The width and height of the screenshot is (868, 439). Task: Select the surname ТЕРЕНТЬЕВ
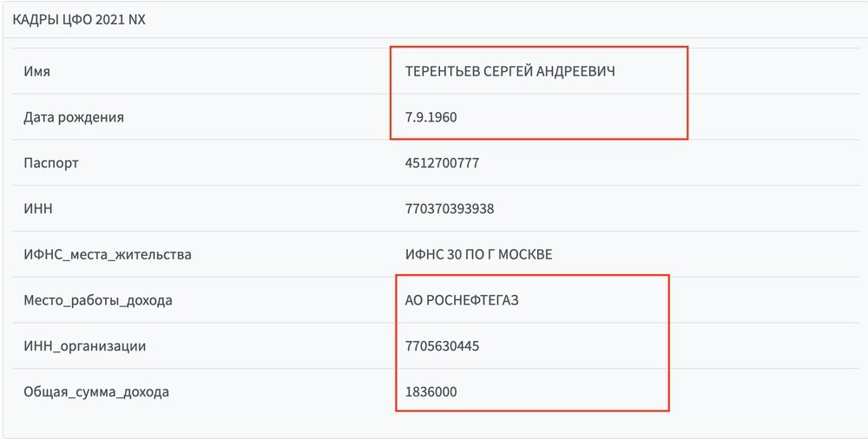pos(442,71)
